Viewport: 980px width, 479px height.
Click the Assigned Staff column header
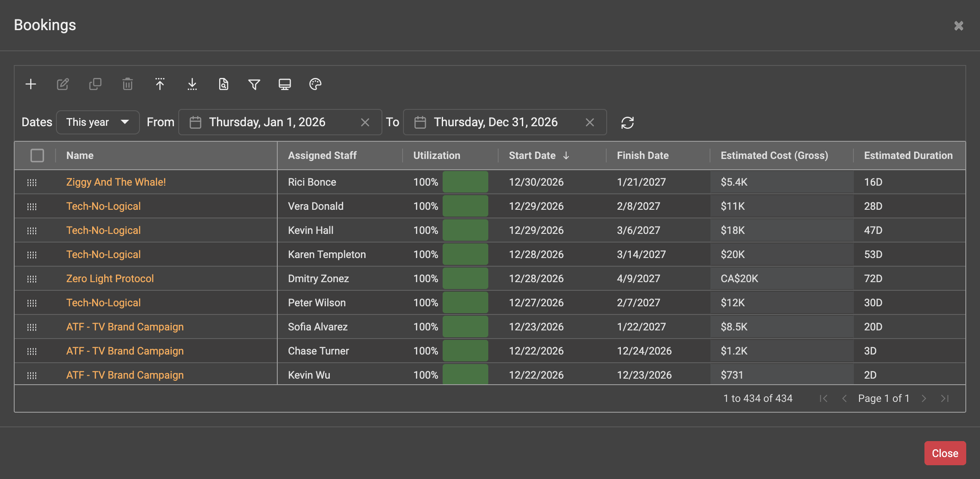[x=322, y=156]
